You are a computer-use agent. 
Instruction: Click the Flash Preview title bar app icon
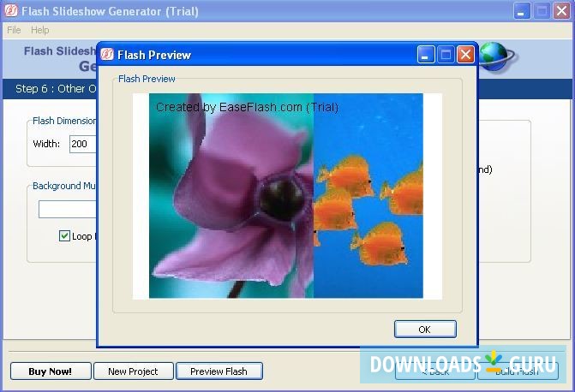pyautogui.click(x=107, y=55)
